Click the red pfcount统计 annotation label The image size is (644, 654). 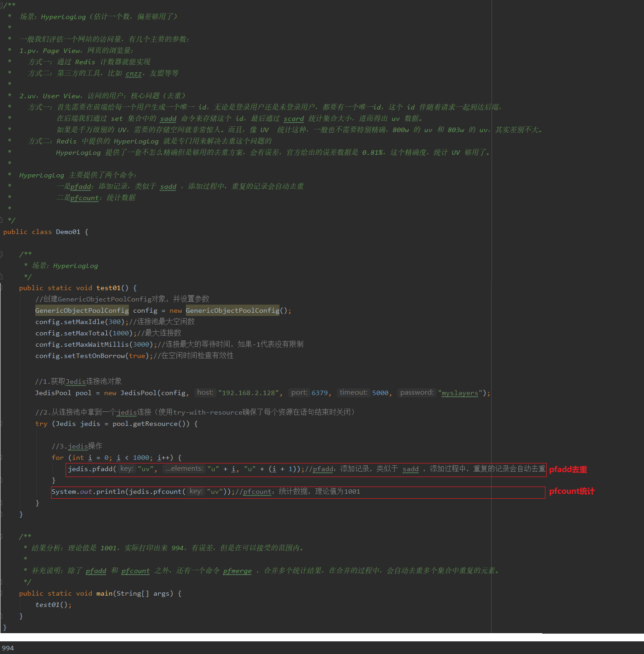coord(572,491)
